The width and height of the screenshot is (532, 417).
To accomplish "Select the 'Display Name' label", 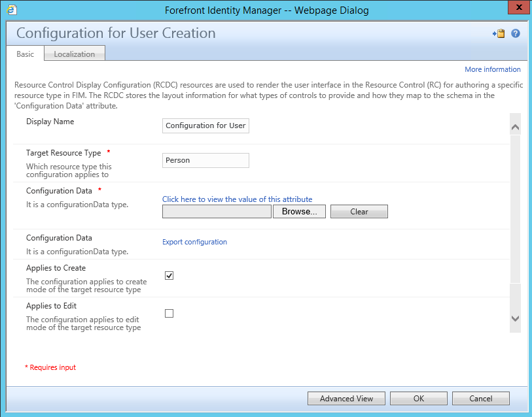I will pos(50,122).
